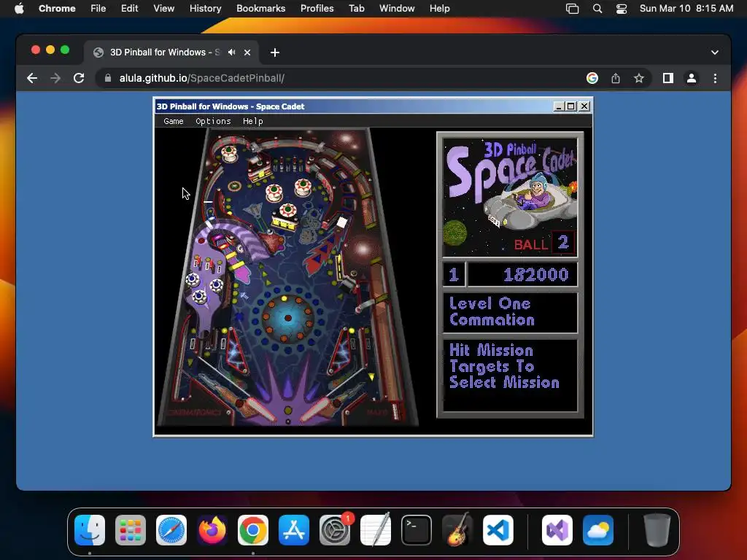Viewport: 747px width, 560px height.
Task: Minimize the Space Cadet game window
Action: click(x=559, y=106)
